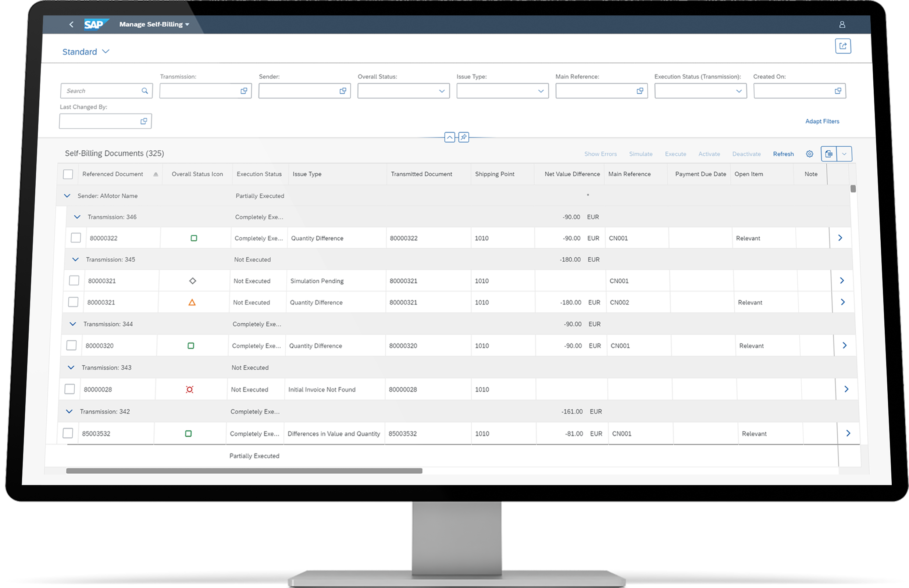
Task: Select the Issue Type filter dropdown
Action: tap(540, 90)
